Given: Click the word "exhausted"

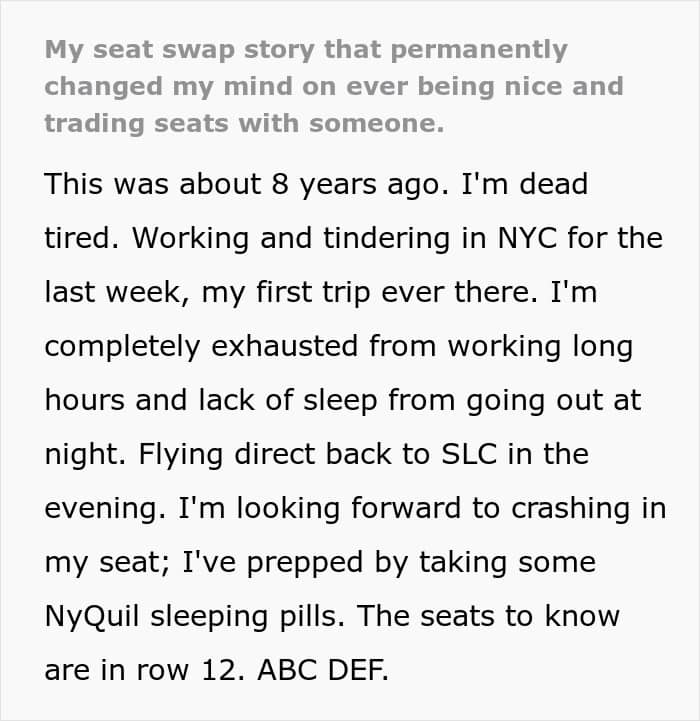Looking at the screenshot, I should click(x=284, y=346).
